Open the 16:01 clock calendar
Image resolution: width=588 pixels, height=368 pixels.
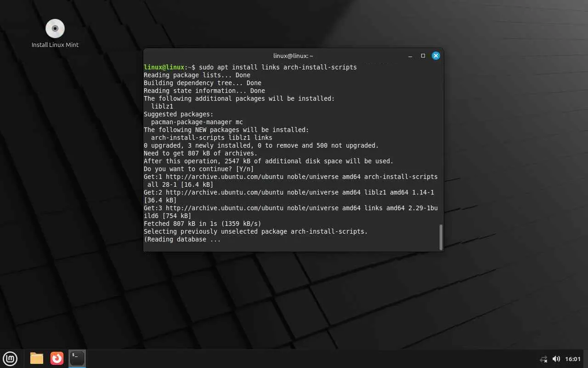(x=573, y=359)
